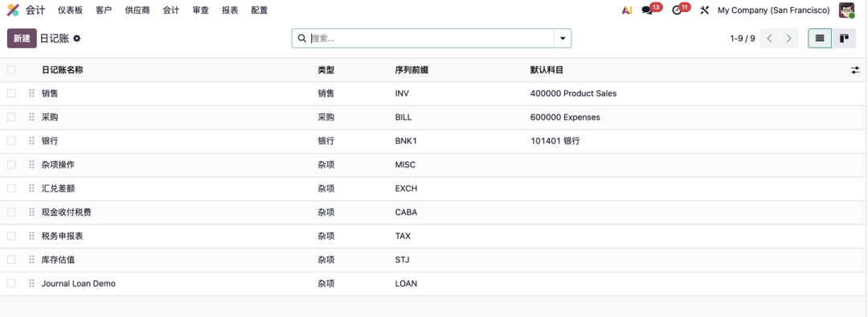
Task: Click drag handle of 采购 row
Action: (31, 117)
